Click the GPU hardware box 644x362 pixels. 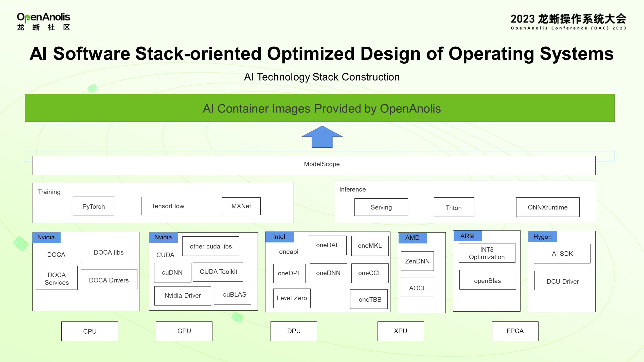[184, 331]
